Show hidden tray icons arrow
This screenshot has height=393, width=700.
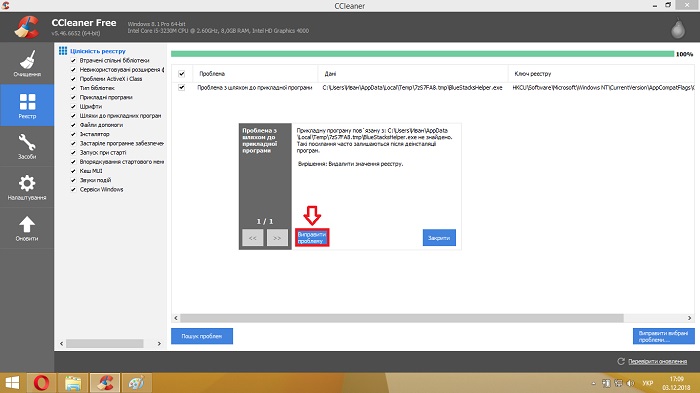tap(593, 383)
